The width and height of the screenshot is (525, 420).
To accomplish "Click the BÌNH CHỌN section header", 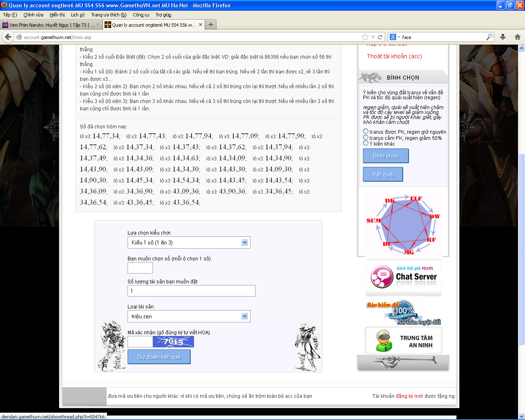I will [403, 77].
